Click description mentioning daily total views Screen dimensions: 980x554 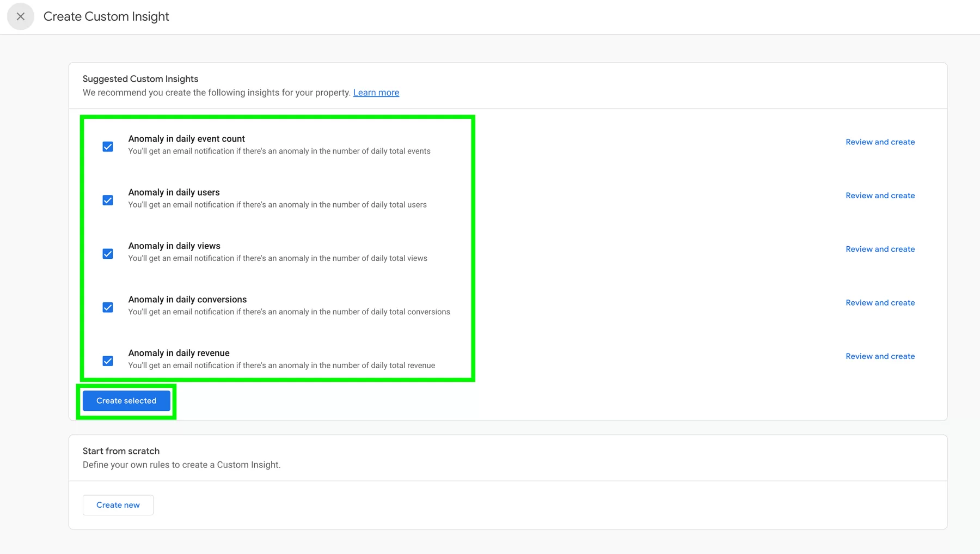pos(278,258)
